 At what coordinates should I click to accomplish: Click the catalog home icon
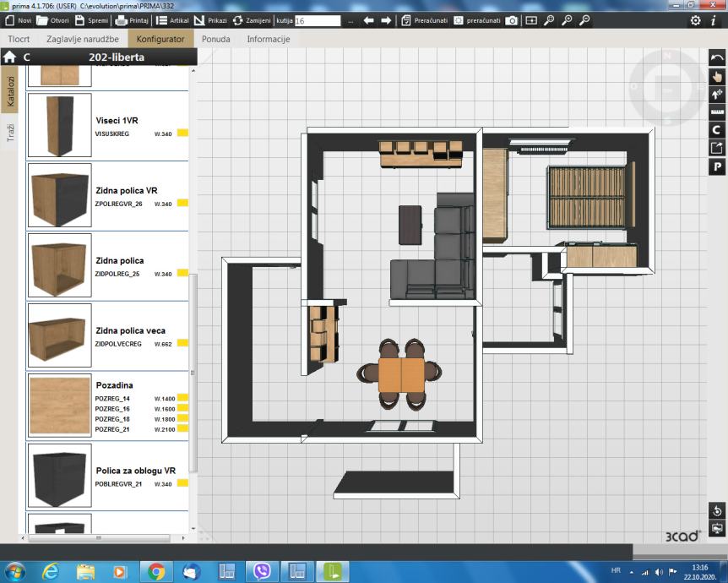coord(10,57)
